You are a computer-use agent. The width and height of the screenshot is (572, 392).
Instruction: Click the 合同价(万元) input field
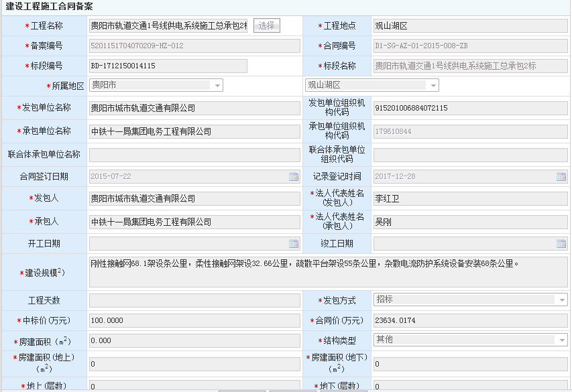coord(470,320)
